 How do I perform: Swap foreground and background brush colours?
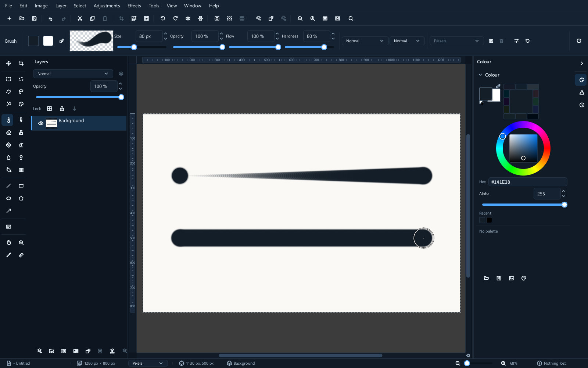point(61,41)
